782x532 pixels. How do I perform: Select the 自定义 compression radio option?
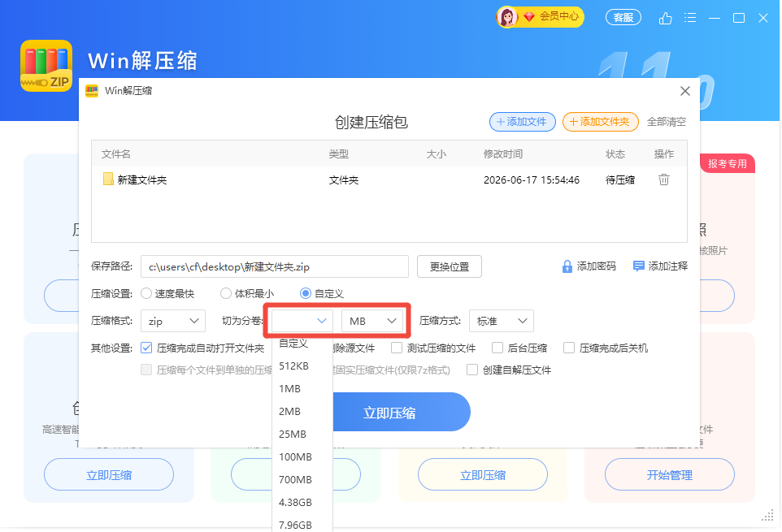(306, 293)
